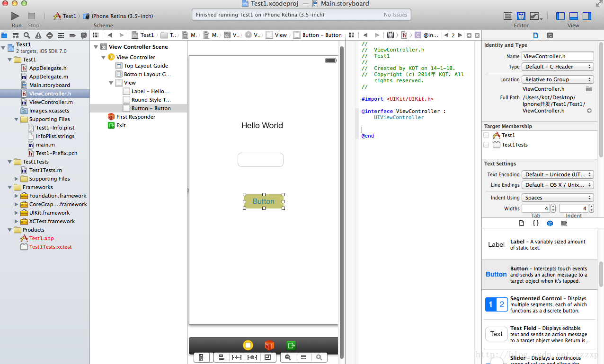Expand the Frameworks group triangle
The image size is (604, 364).
coord(10,188)
